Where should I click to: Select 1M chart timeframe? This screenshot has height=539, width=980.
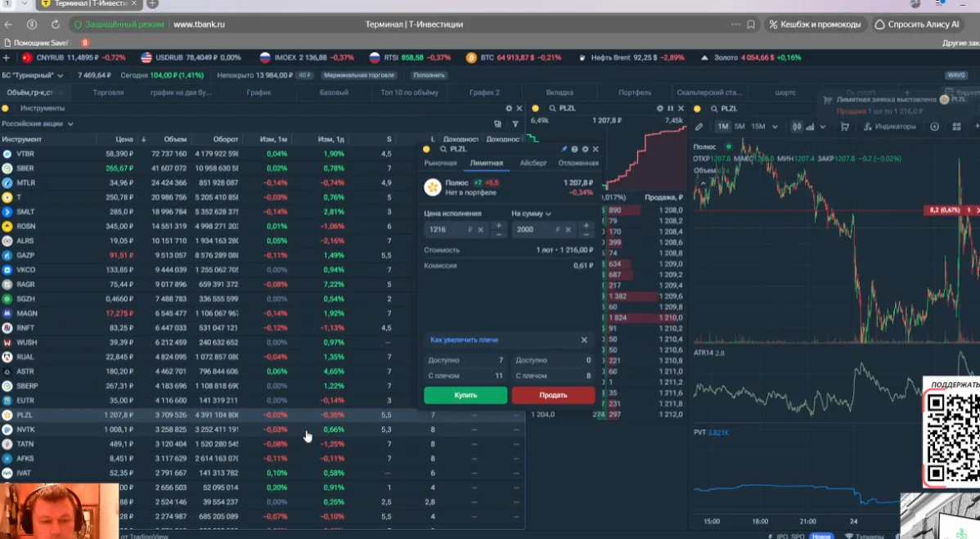723,127
